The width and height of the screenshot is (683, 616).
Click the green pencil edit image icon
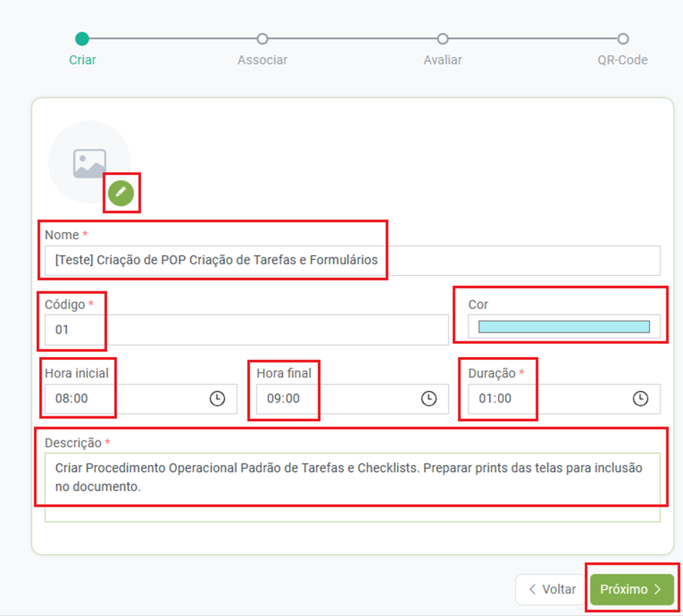[x=121, y=193]
